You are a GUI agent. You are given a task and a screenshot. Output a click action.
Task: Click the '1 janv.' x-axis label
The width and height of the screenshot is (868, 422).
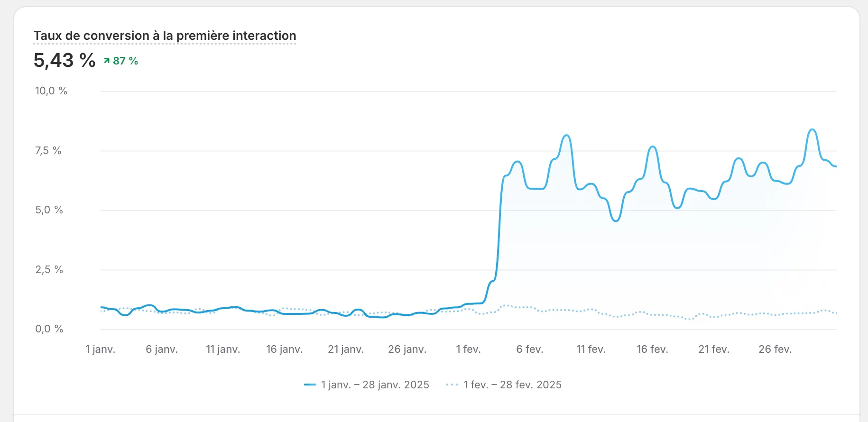point(100,349)
